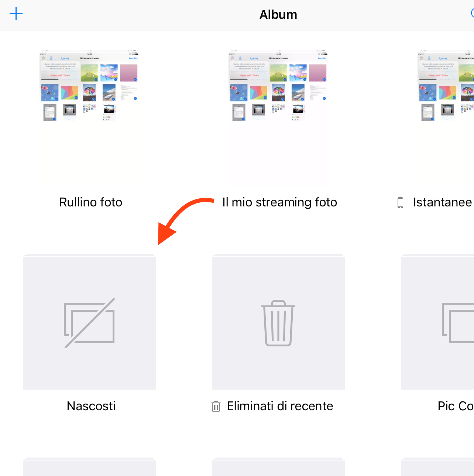Screen dimensions: 474x476
Task: Open the Pic Co album stack icon
Action: pyautogui.click(x=437, y=323)
